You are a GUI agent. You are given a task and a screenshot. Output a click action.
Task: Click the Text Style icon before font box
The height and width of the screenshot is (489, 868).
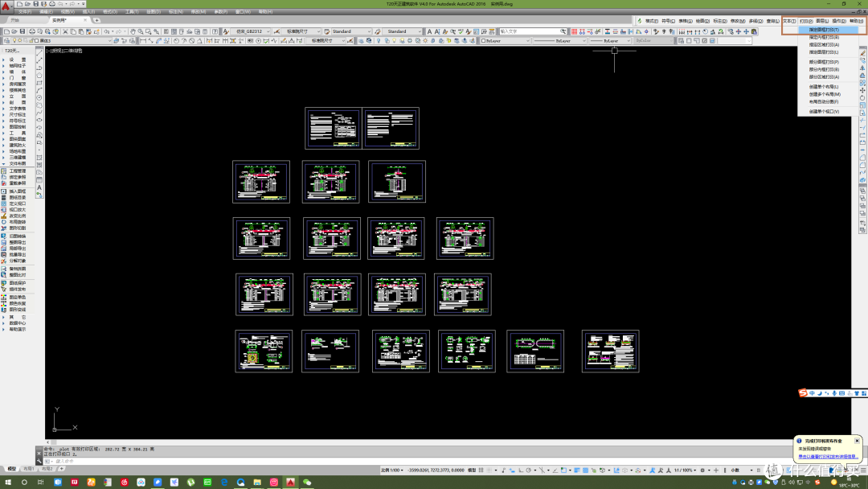(226, 31)
